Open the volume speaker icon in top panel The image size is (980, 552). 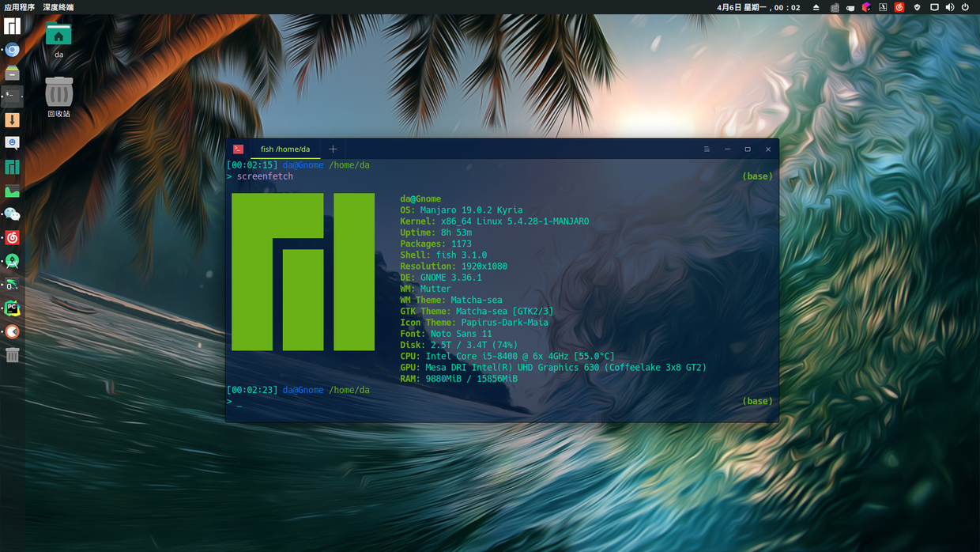[x=950, y=7]
